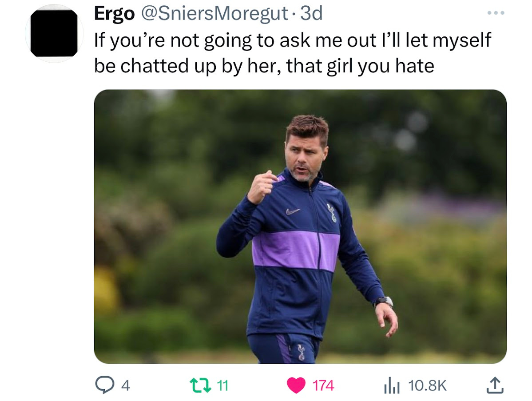Click the reply speech bubble icon

click(104, 385)
